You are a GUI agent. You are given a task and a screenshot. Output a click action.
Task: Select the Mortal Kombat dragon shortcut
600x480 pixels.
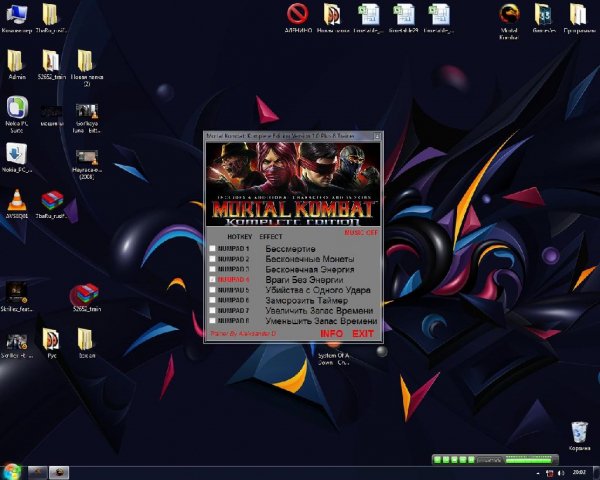tap(509, 21)
